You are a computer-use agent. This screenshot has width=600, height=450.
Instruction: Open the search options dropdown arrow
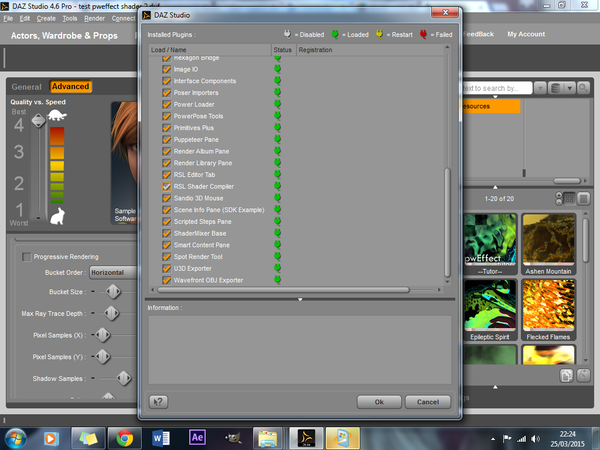(540, 88)
